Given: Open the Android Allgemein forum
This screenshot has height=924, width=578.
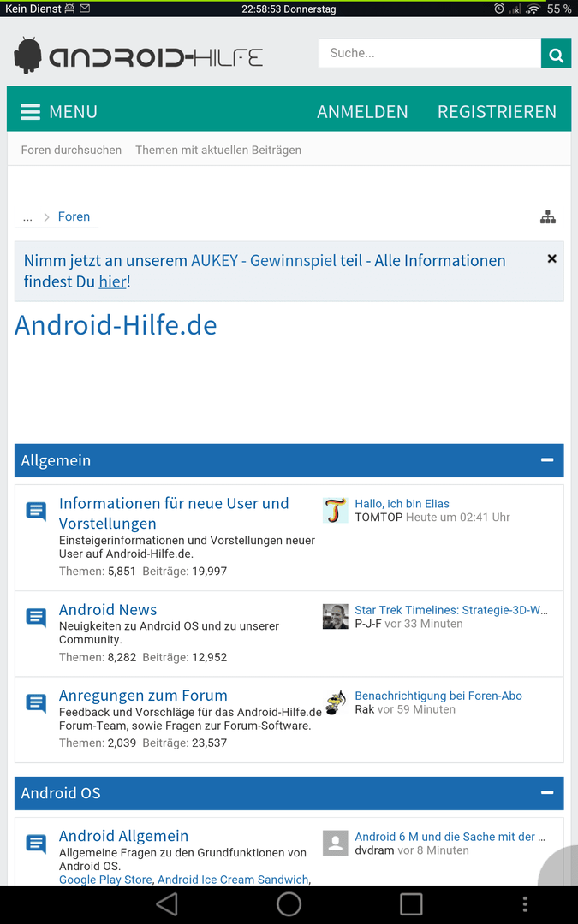Looking at the screenshot, I should [124, 836].
